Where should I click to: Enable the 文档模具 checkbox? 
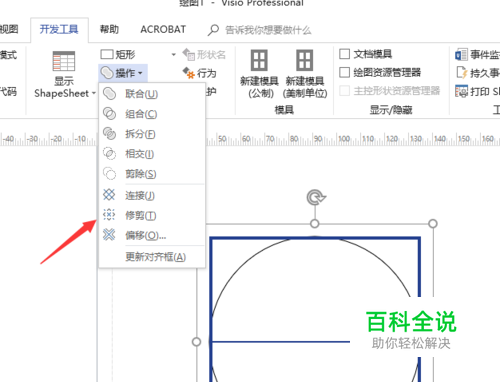tap(344, 54)
